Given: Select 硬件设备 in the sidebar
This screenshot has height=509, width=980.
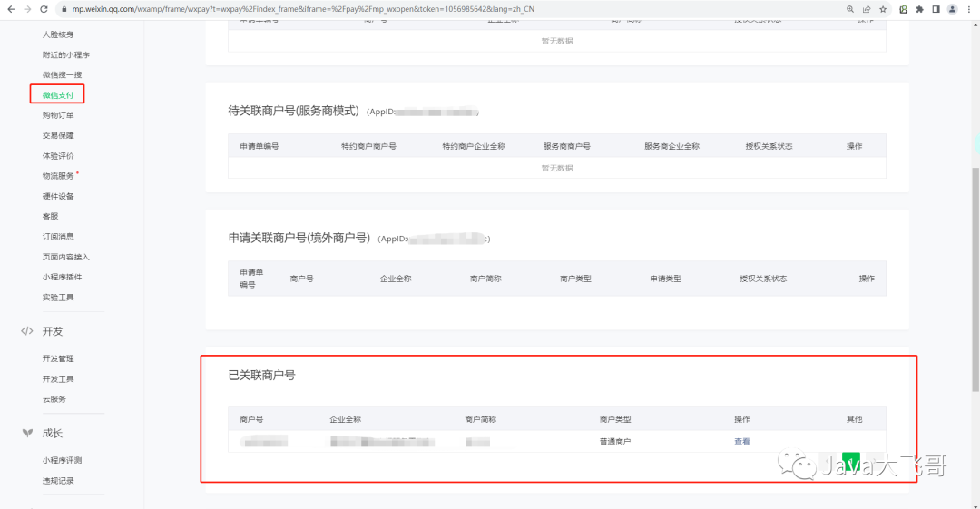Looking at the screenshot, I should pyautogui.click(x=58, y=196).
